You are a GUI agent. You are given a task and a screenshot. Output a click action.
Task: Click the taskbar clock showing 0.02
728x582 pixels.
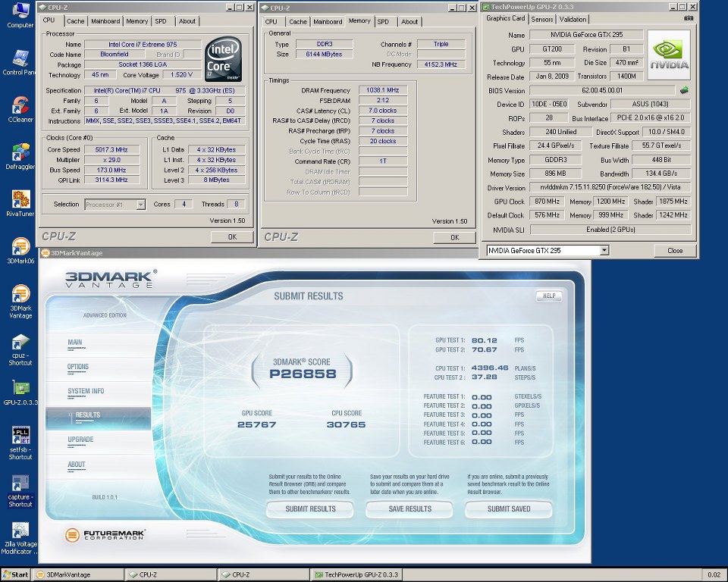coord(714,574)
